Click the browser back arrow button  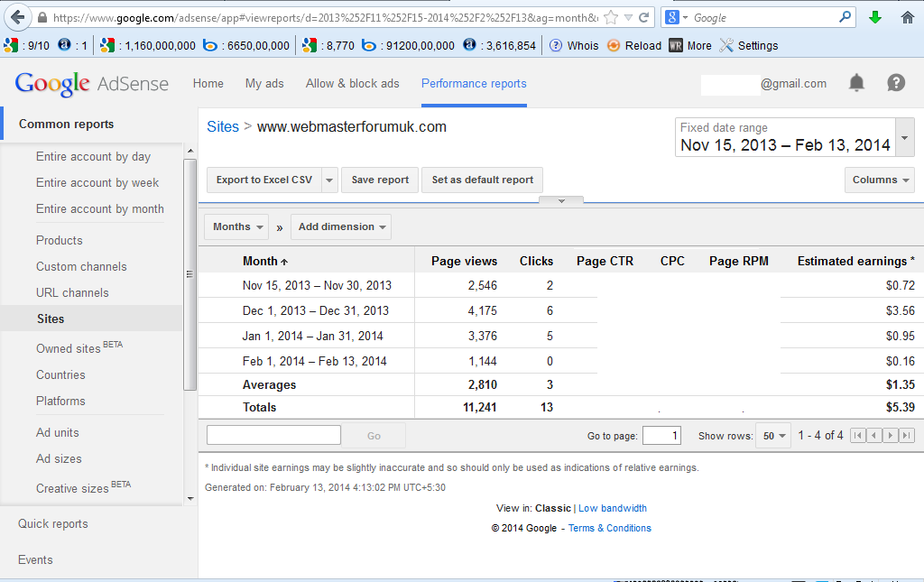[18, 17]
